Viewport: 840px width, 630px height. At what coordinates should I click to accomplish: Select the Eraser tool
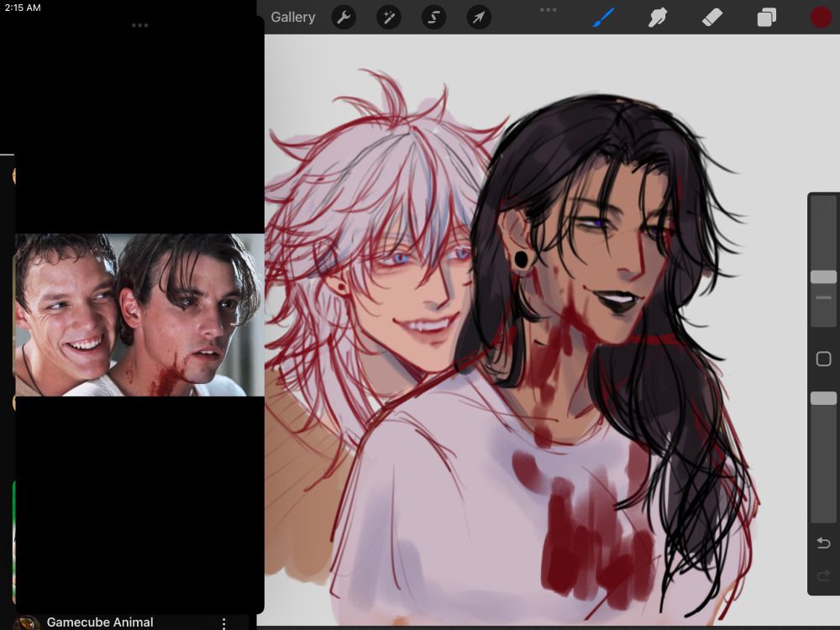pyautogui.click(x=712, y=18)
